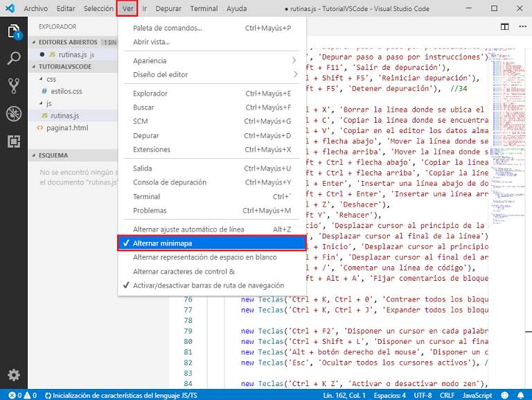
Task: Expand the Apariencia submenu
Action: [212, 60]
